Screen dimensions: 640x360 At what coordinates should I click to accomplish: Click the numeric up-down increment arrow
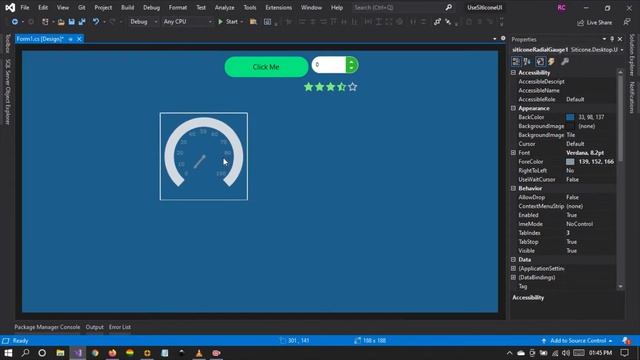(x=351, y=62)
